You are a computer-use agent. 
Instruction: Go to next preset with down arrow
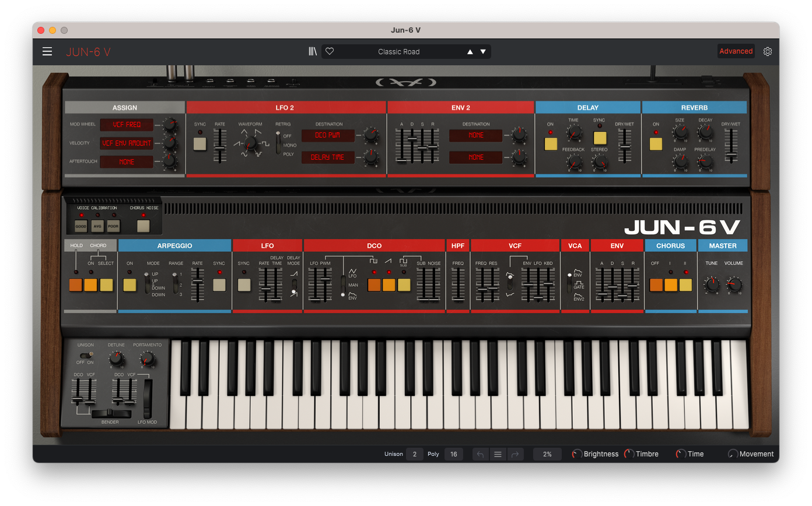483,52
